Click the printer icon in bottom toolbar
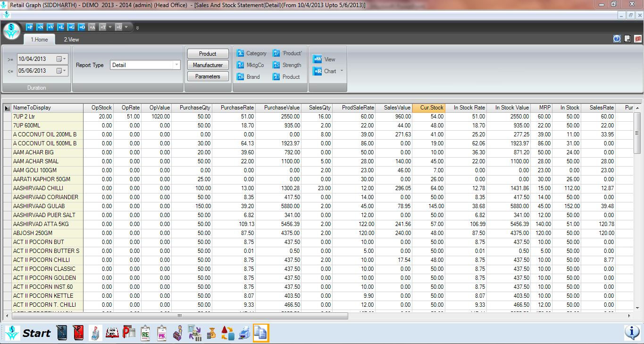Screen dimensions: 644x344 244,333
